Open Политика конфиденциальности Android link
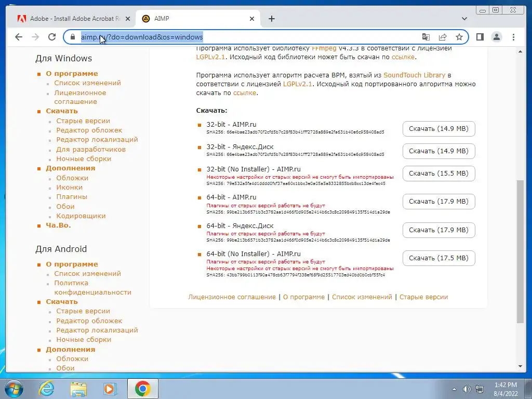The width and height of the screenshot is (532, 399). coord(92,287)
